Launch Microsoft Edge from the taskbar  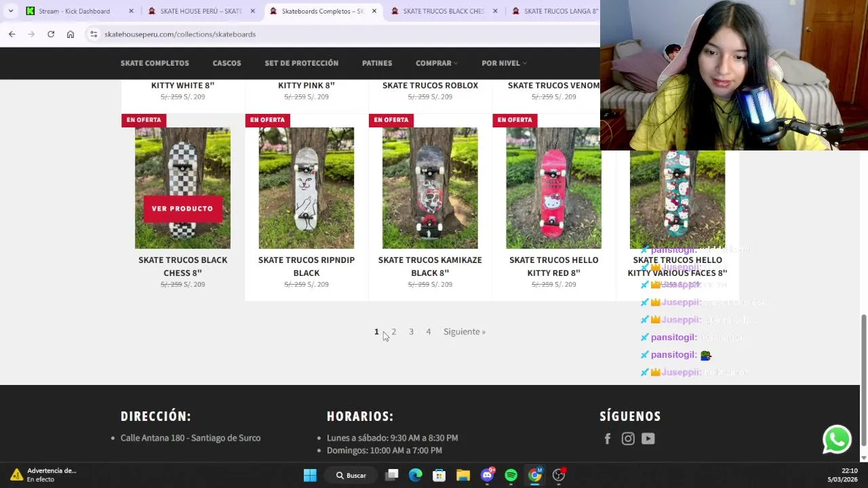click(x=415, y=475)
